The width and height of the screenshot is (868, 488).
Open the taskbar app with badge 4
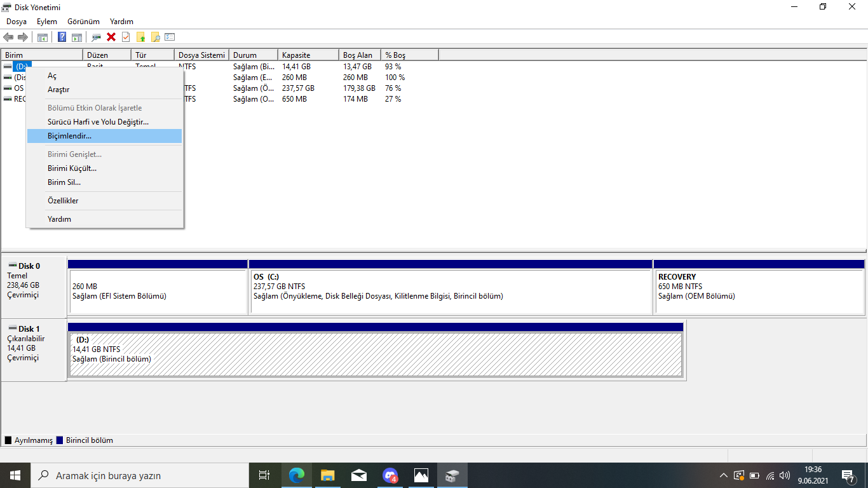390,475
